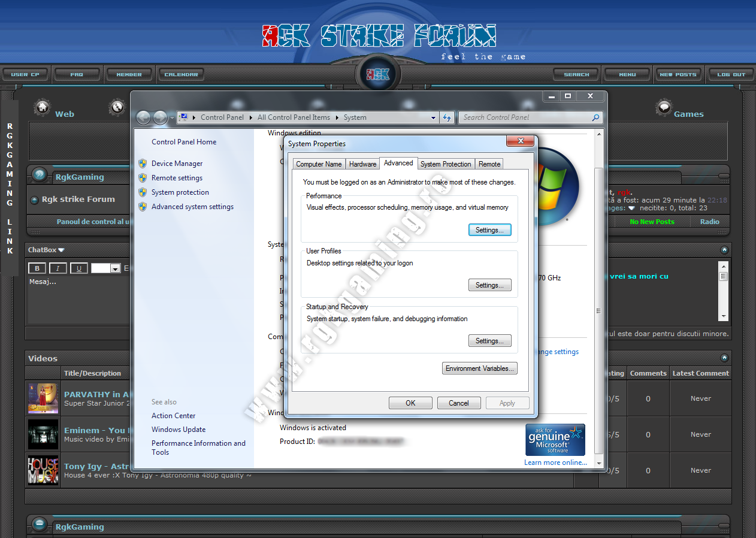Click the refresh button next to address bar
The width and height of the screenshot is (756, 538).
446,117
